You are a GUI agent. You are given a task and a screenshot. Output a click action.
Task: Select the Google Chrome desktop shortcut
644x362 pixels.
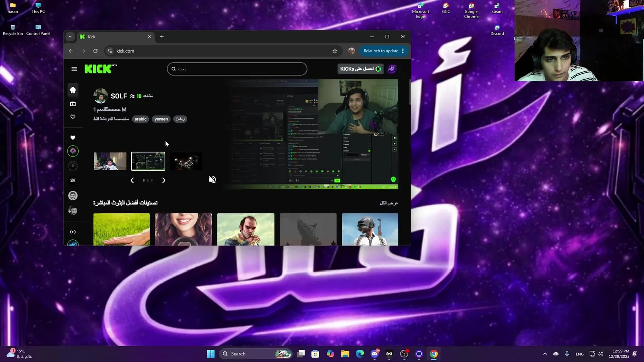click(x=471, y=11)
